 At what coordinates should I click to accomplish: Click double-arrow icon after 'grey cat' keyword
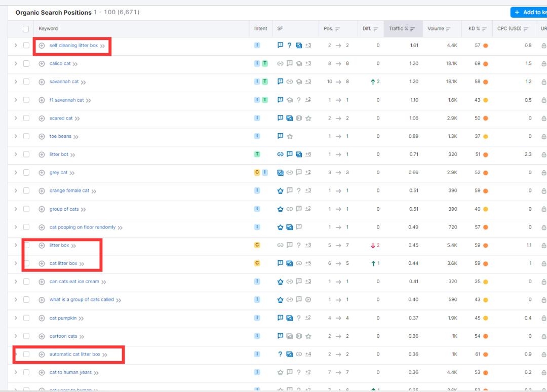pos(72,173)
